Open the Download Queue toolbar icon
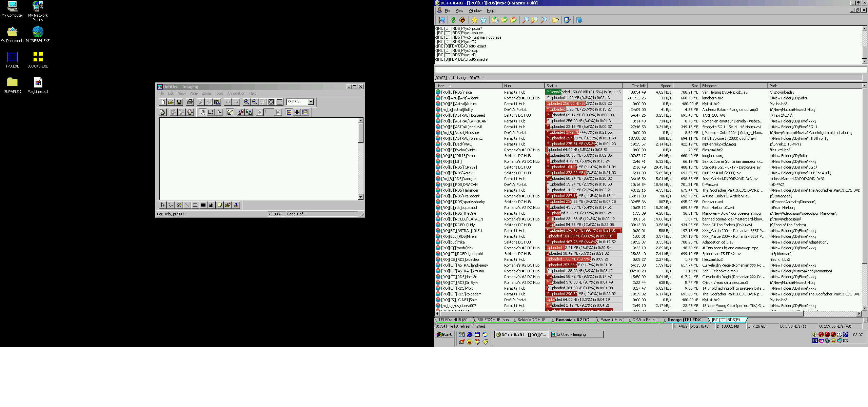This screenshot has width=868, height=407. click(x=495, y=20)
